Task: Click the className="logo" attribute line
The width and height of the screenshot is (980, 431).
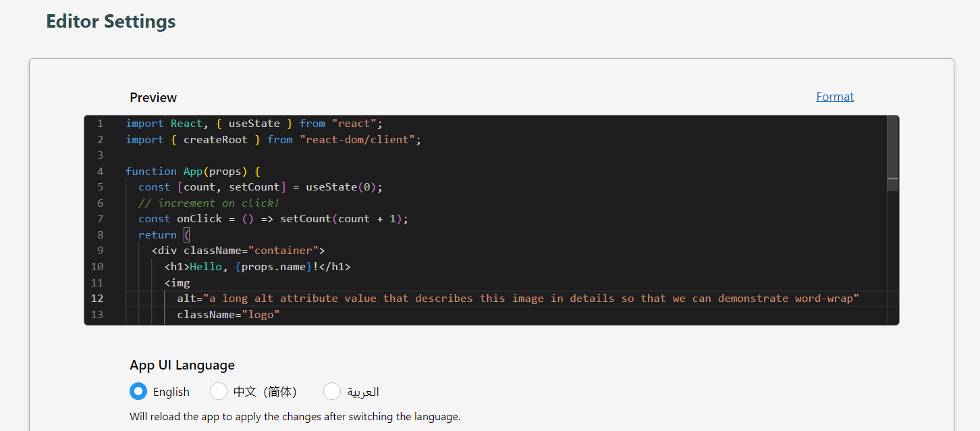Action: pyautogui.click(x=228, y=315)
